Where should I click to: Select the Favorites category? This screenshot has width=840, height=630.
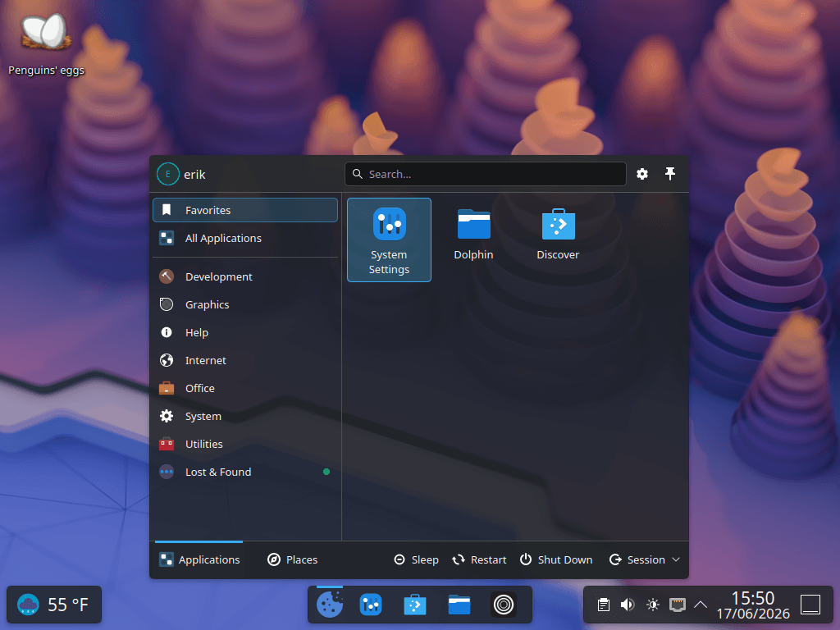click(245, 210)
